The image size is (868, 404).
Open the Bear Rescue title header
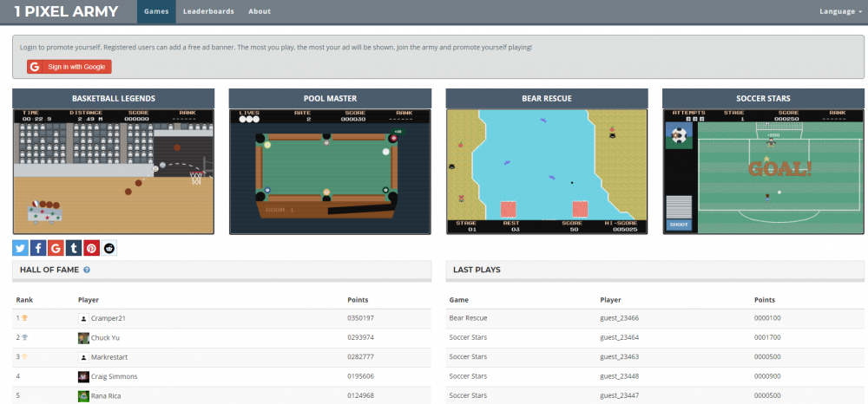(x=547, y=98)
